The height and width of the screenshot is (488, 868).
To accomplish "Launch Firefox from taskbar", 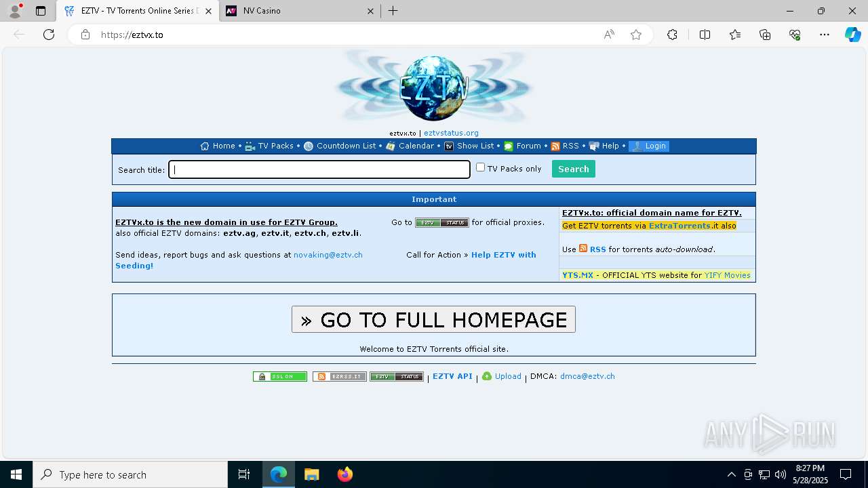I will coord(345,474).
